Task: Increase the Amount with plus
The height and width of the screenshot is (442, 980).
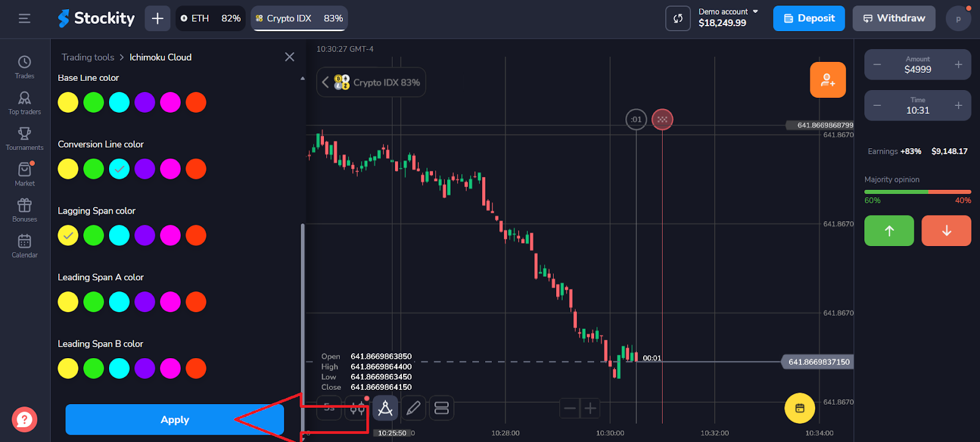Action: (959, 64)
